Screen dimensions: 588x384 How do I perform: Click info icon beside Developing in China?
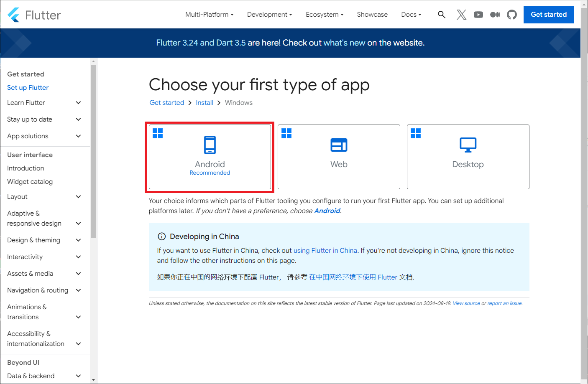161,237
